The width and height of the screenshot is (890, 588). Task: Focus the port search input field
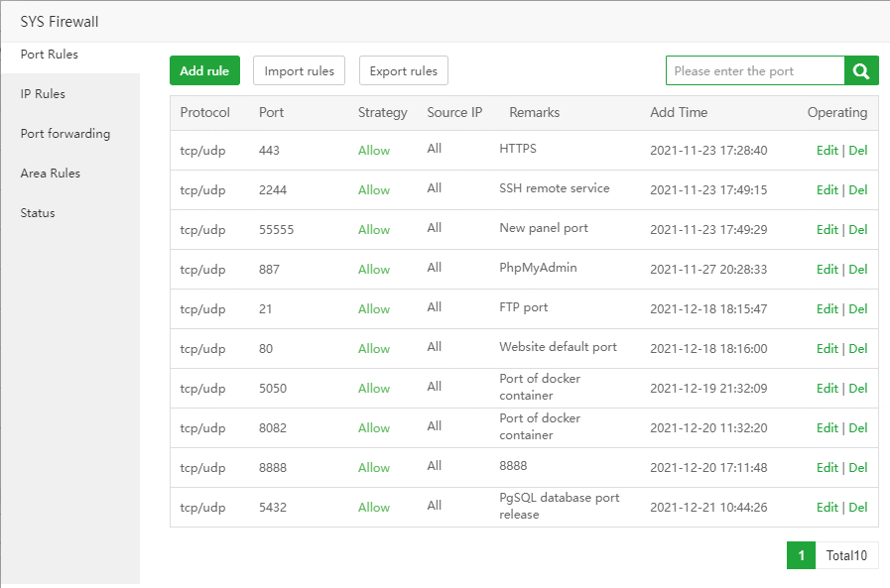pos(755,71)
